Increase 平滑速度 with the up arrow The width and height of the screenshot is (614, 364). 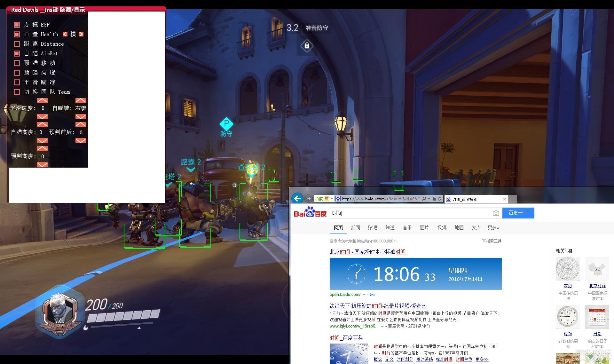pyautogui.click(x=42, y=100)
